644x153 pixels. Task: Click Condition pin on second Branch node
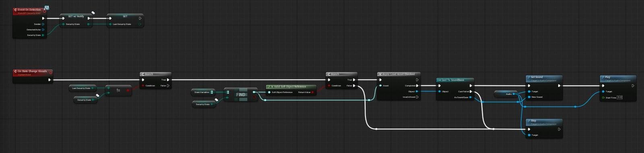[x=329, y=86]
